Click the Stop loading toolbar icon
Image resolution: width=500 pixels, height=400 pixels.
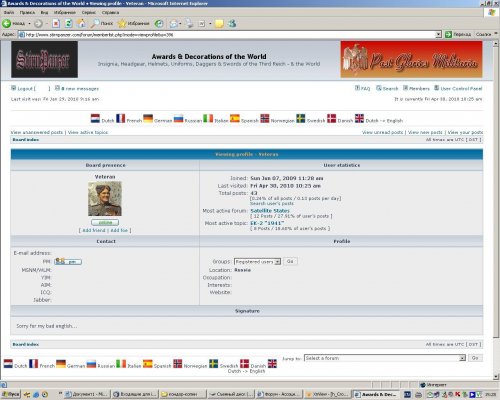click(56, 23)
